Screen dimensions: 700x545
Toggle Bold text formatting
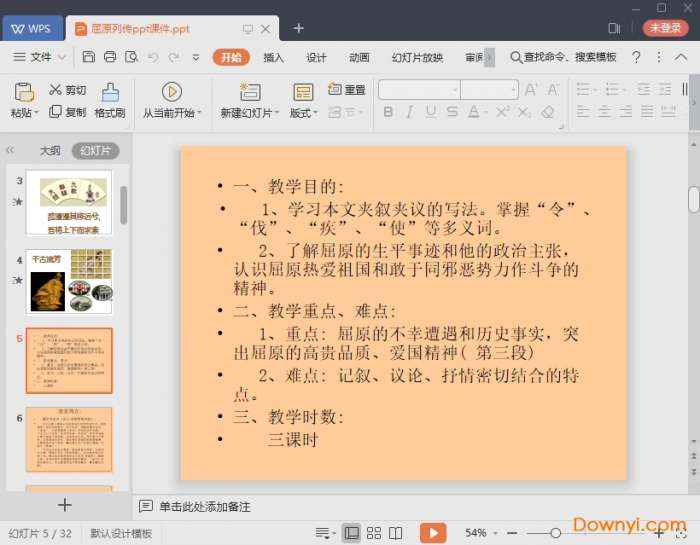point(387,113)
